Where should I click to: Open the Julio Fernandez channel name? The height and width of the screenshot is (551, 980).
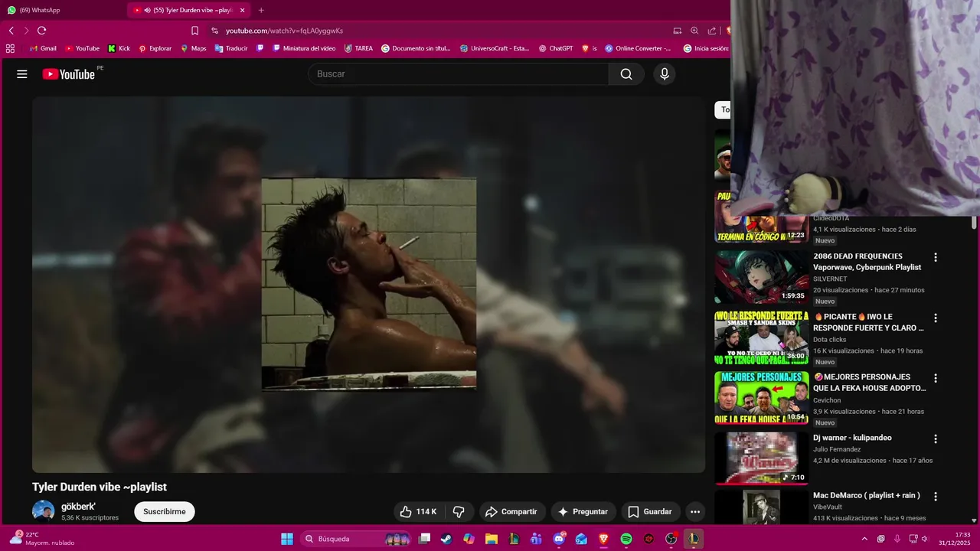[837, 449]
